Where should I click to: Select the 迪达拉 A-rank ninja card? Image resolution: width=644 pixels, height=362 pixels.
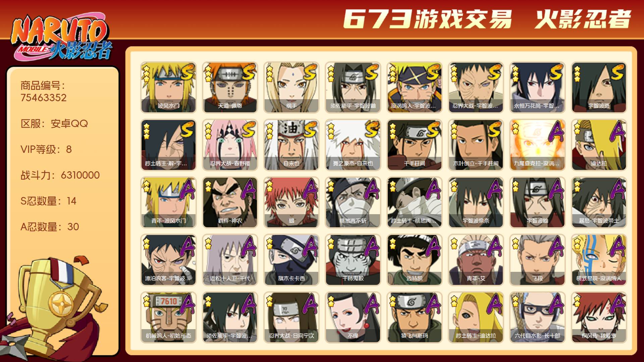[599, 145]
